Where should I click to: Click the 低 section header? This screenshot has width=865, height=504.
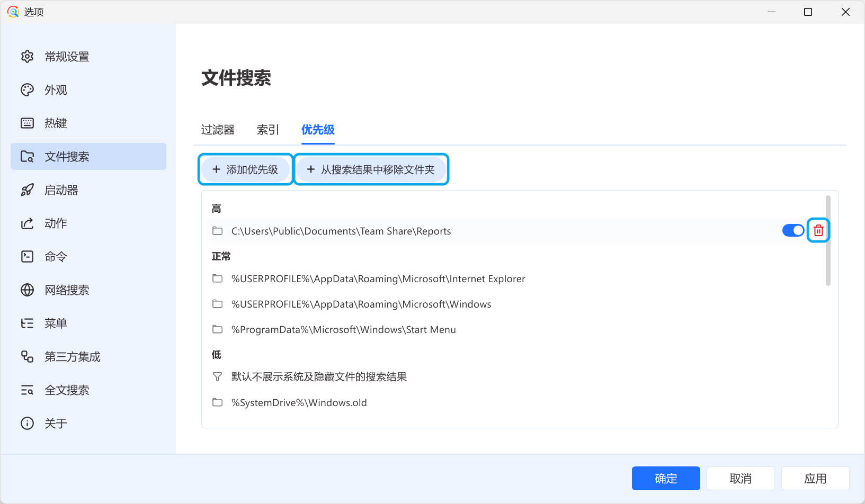216,355
